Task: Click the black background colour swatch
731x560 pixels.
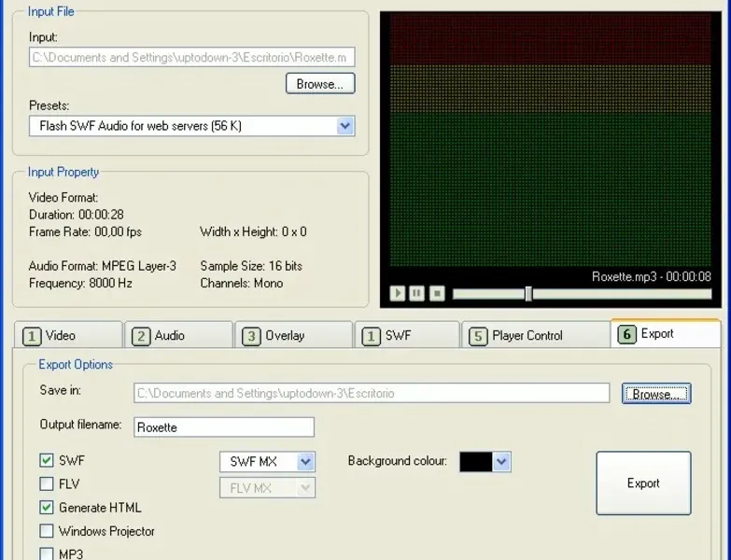Action: tap(475, 462)
